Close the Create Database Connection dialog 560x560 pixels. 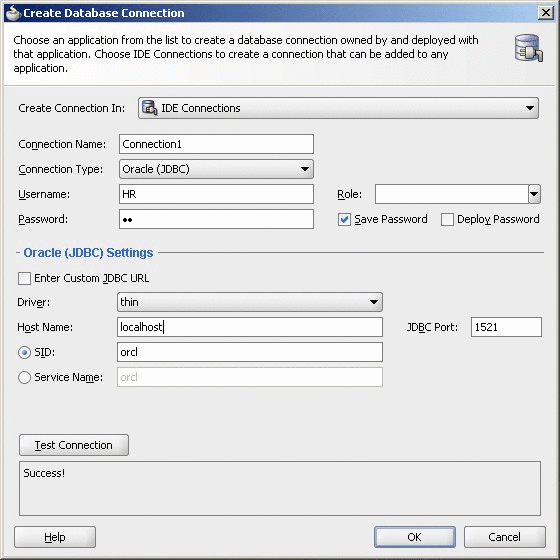pos(545,13)
